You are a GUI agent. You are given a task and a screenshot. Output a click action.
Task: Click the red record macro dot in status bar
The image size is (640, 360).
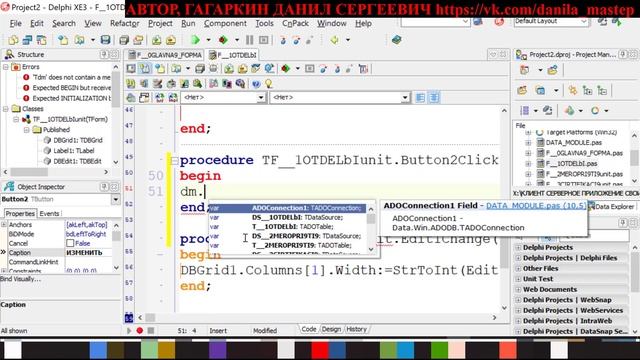pyautogui.click(x=140, y=330)
